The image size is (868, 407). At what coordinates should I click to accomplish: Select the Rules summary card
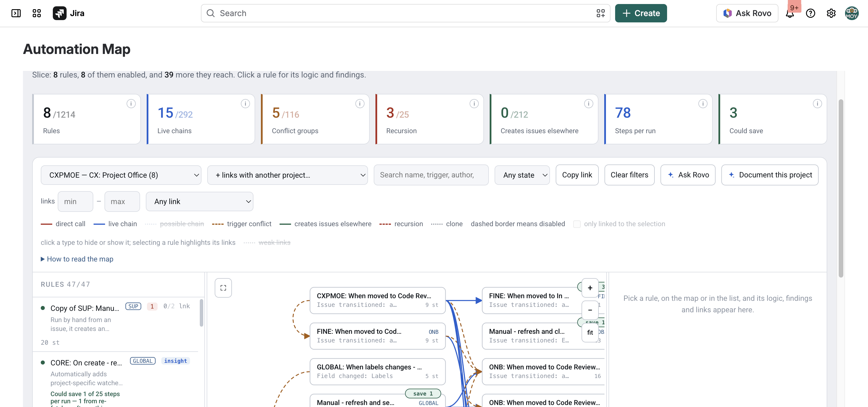tap(87, 119)
